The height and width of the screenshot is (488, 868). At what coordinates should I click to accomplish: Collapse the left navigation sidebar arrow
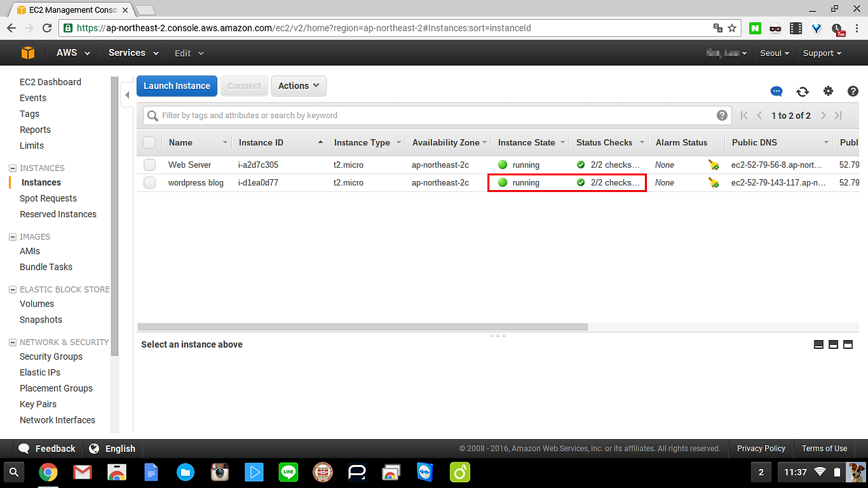click(x=127, y=96)
